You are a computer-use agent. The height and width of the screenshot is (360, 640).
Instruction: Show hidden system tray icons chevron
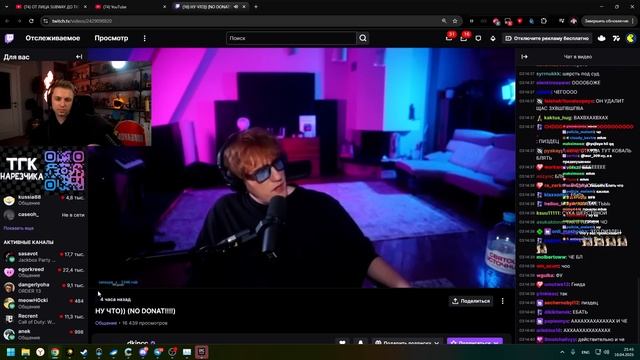coord(562,352)
